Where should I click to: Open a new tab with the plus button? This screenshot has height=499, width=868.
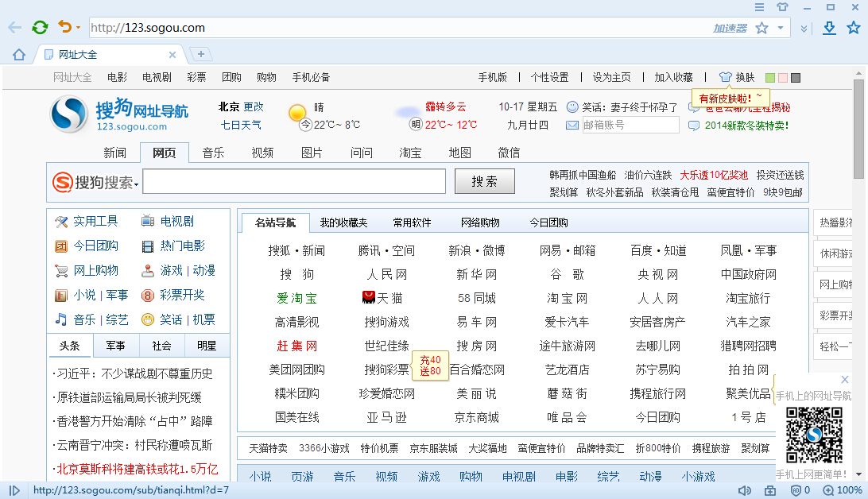click(x=201, y=54)
